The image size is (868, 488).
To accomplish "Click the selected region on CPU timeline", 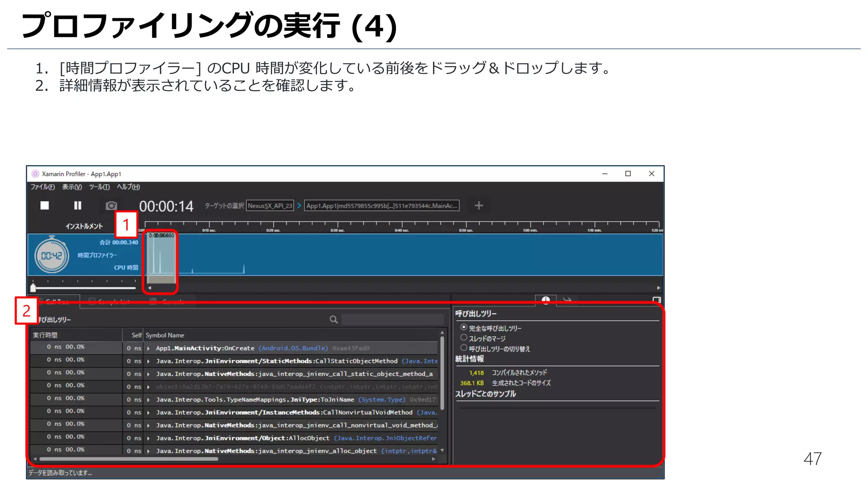I will [x=161, y=257].
